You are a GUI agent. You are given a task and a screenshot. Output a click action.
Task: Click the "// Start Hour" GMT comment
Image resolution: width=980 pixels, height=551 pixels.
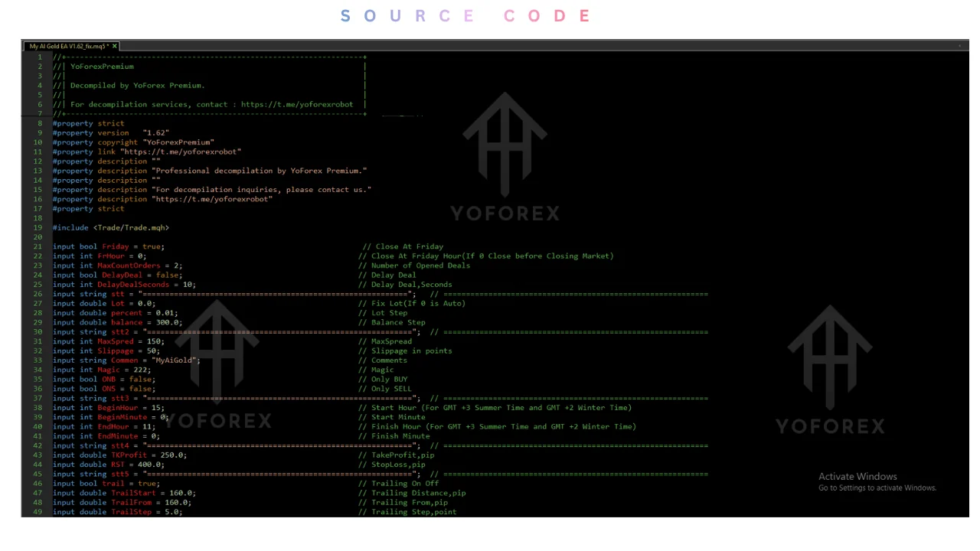click(495, 408)
